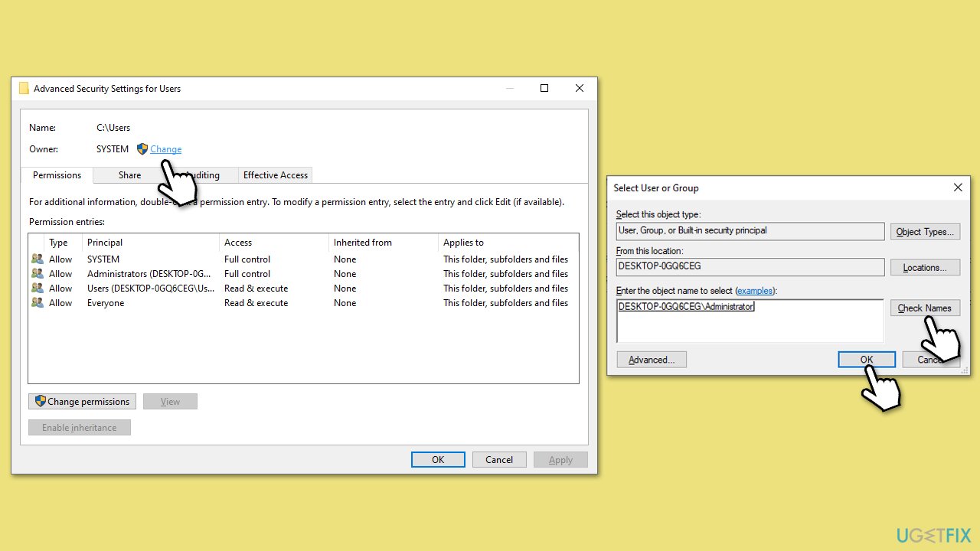Click the user group icon for Everyone entry
The image size is (980, 551).
[x=38, y=303]
